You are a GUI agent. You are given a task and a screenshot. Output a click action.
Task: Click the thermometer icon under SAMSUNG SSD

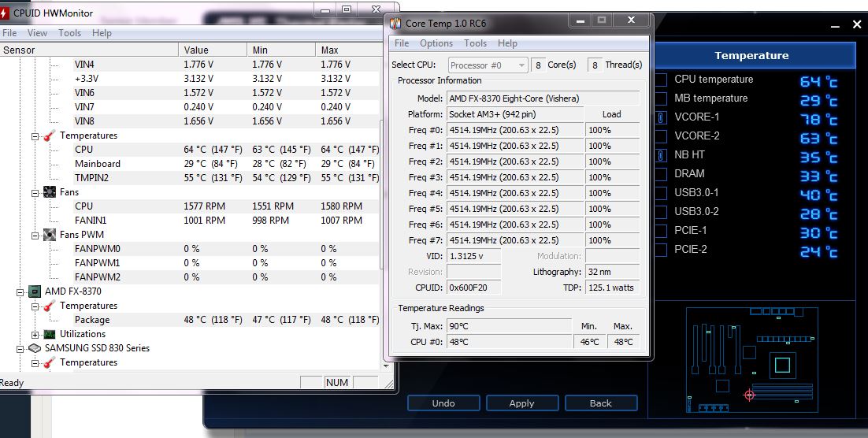click(x=50, y=362)
